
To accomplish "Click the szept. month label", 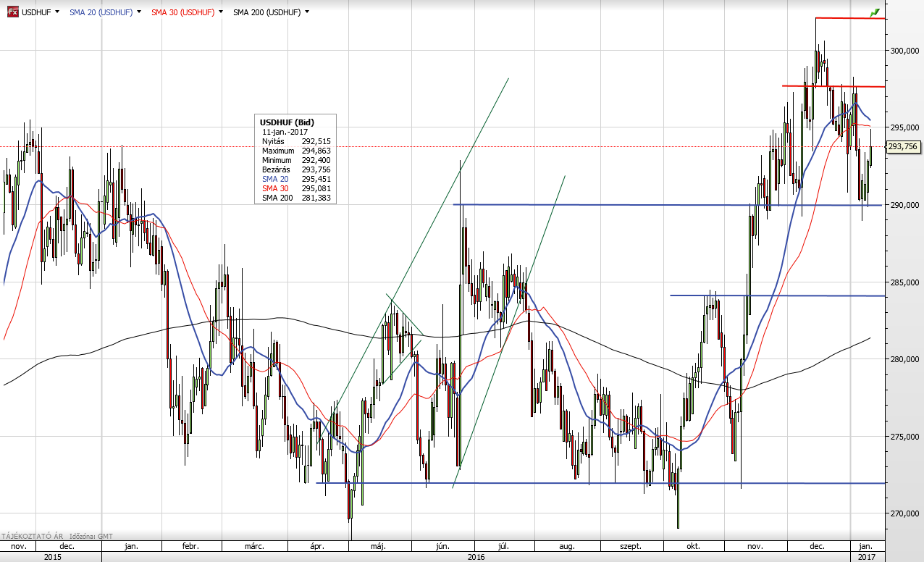I will tap(630, 546).
